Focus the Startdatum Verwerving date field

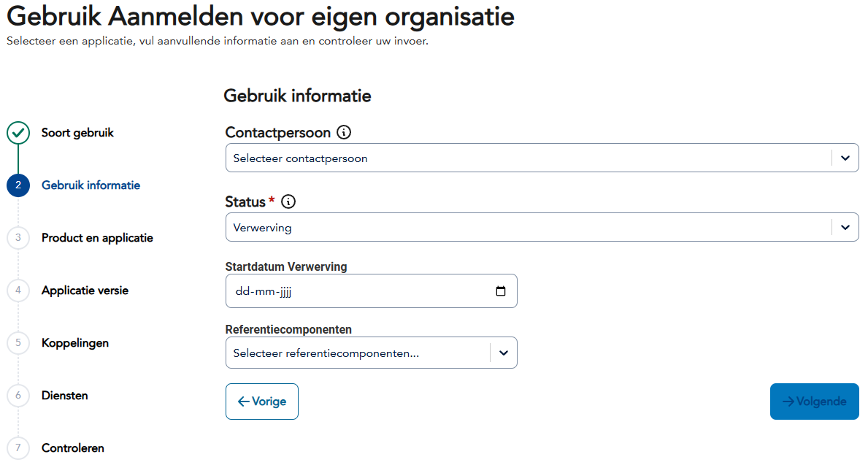[358, 291]
